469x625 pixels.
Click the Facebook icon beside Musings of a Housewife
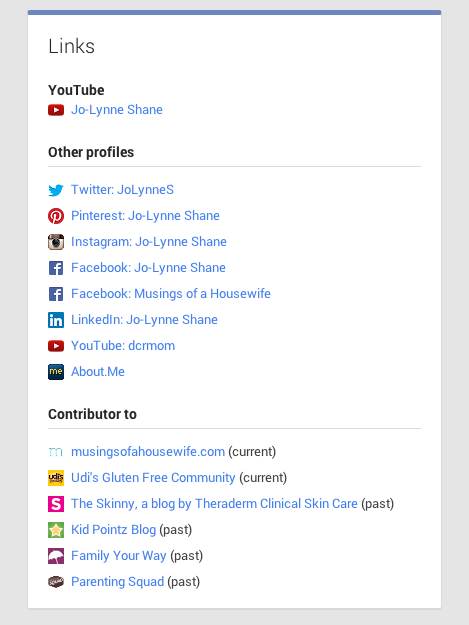tap(56, 294)
